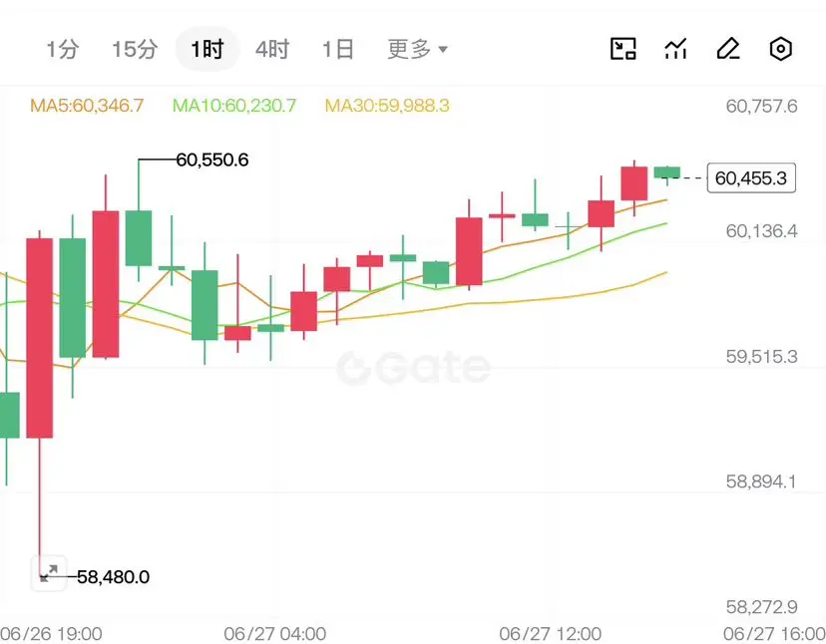This screenshot has width=826, height=644.
Task: Switch to the 4时 timeframe tab
Action: point(272,49)
